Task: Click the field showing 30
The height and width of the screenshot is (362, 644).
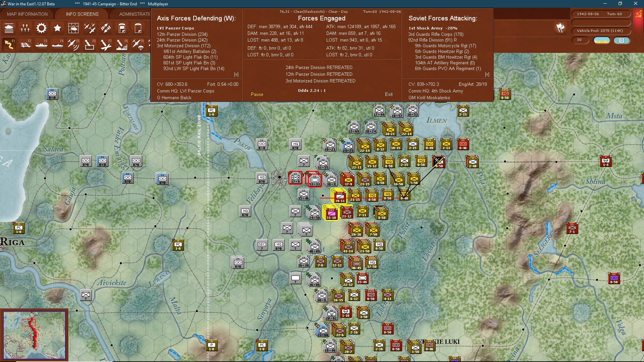Action: tap(580, 40)
